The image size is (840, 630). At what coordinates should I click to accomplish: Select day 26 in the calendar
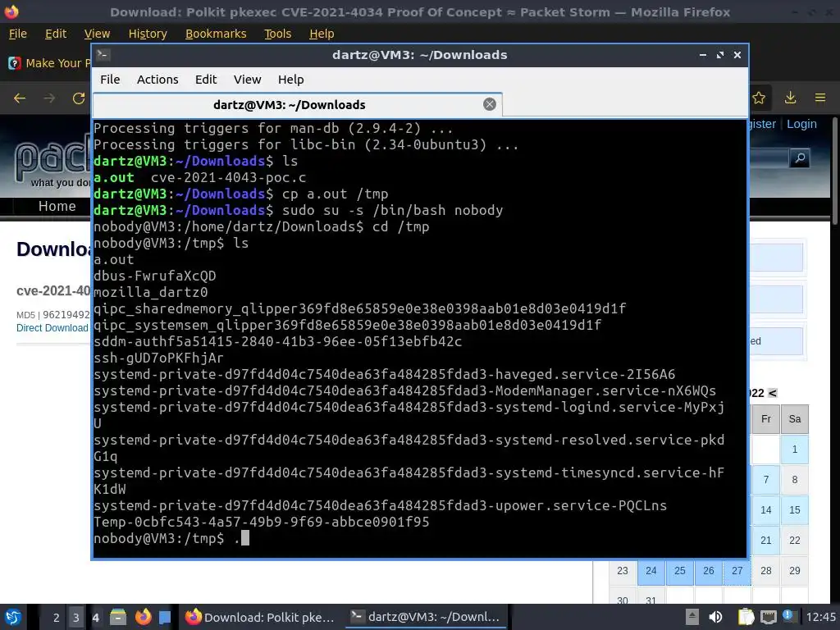[x=708, y=571]
